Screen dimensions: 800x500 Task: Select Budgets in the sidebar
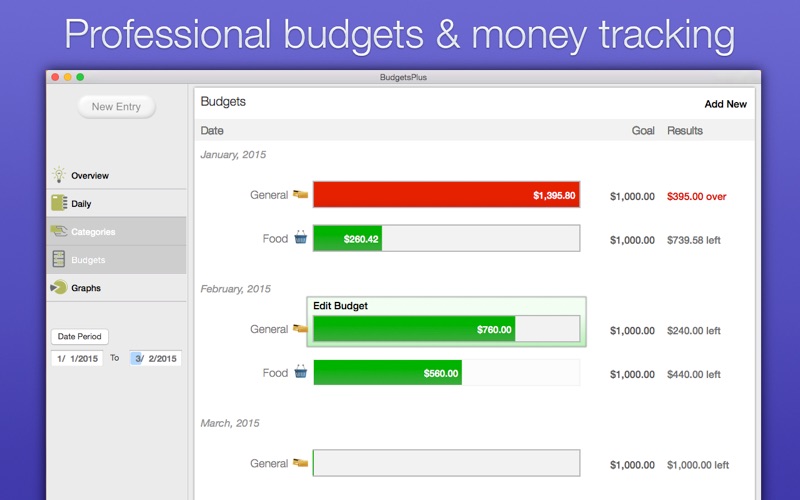point(116,260)
